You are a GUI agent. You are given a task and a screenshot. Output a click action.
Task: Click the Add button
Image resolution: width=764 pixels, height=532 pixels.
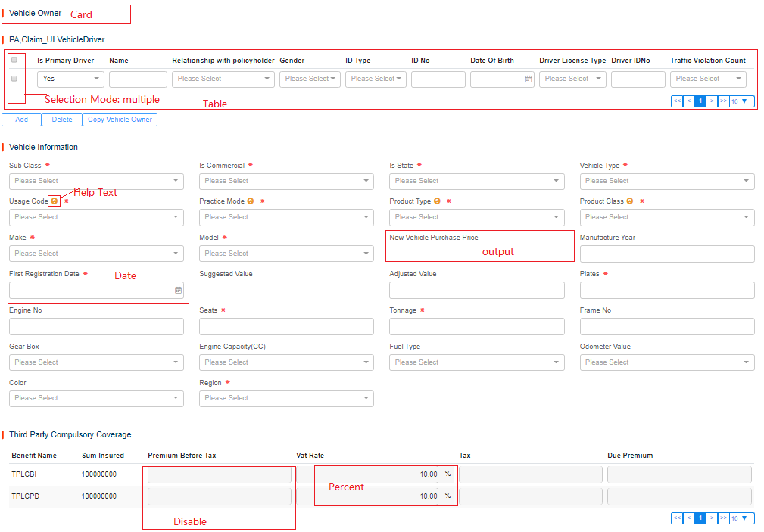(x=21, y=120)
